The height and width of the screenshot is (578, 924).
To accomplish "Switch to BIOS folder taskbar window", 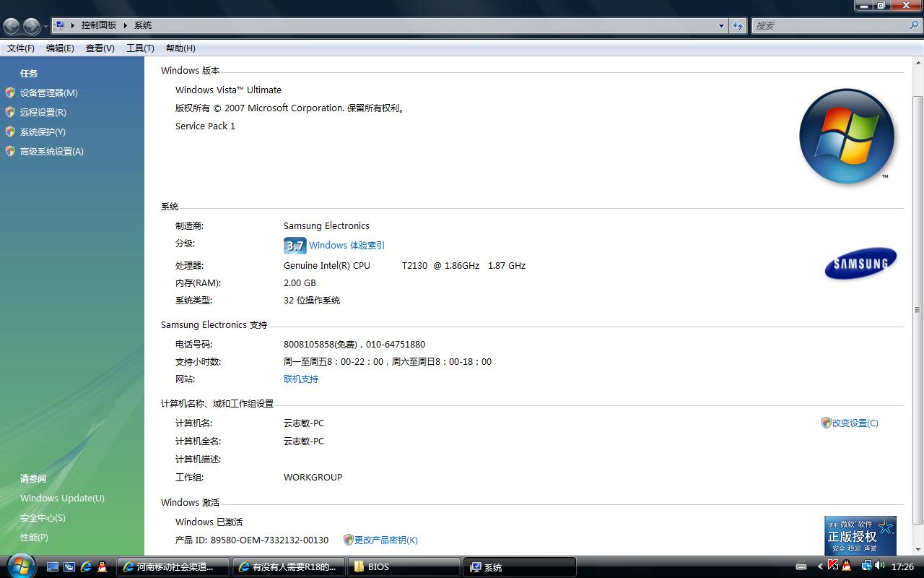I will coord(404,567).
